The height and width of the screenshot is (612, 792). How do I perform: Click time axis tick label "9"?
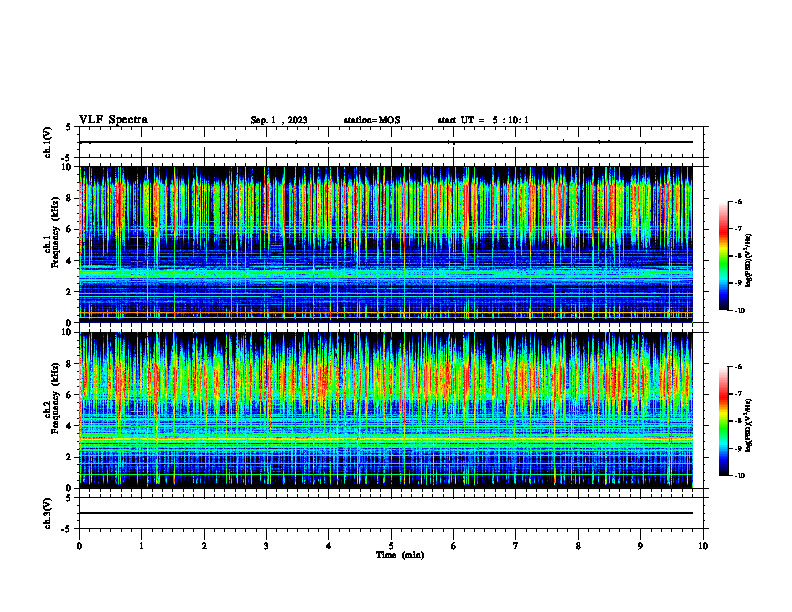tap(640, 546)
